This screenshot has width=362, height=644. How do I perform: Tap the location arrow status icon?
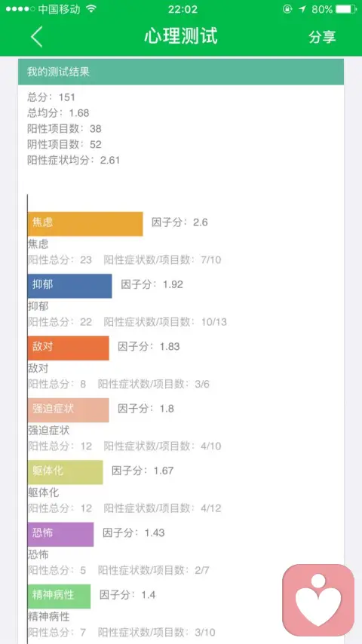302,9
